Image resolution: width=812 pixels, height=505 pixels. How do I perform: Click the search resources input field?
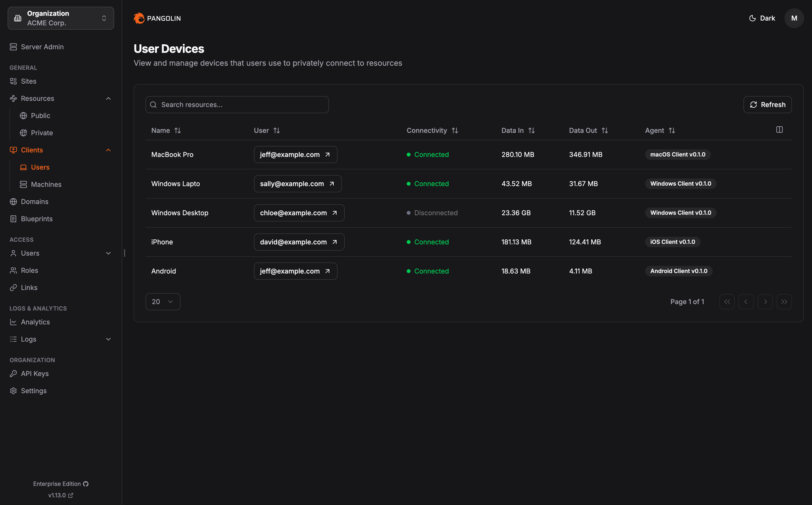(237, 104)
